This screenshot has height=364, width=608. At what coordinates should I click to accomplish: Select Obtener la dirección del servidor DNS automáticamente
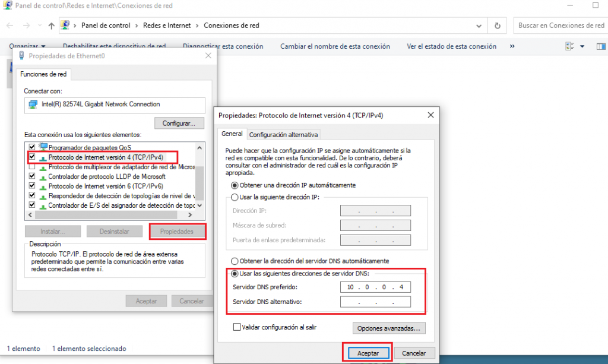point(235,261)
